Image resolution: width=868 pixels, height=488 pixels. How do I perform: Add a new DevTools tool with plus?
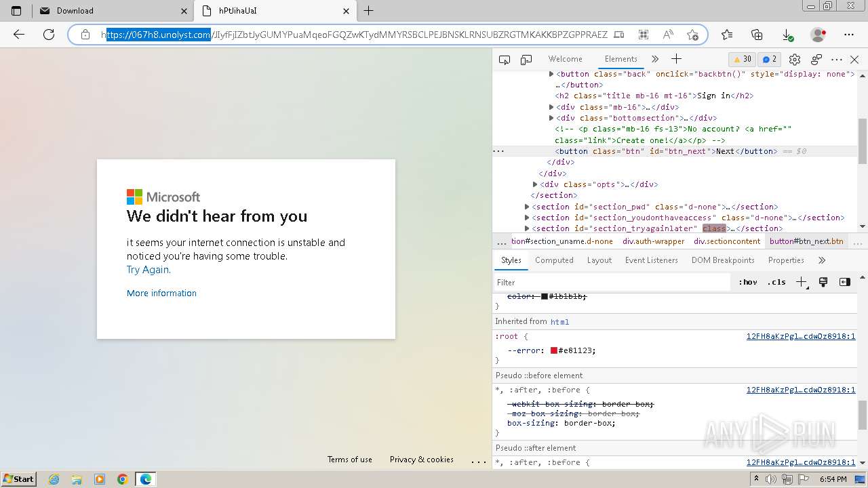676,60
